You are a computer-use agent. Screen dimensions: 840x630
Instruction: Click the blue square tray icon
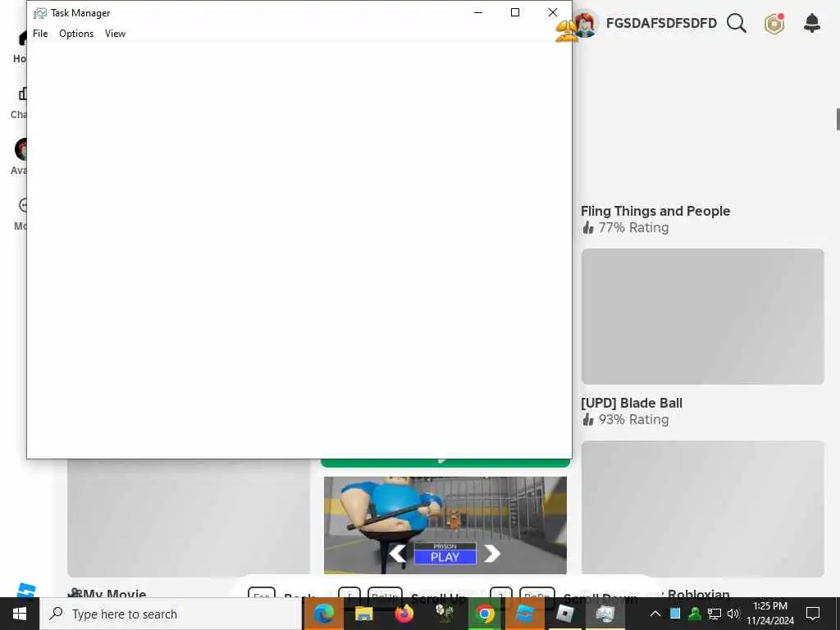[x=675, y=614]
